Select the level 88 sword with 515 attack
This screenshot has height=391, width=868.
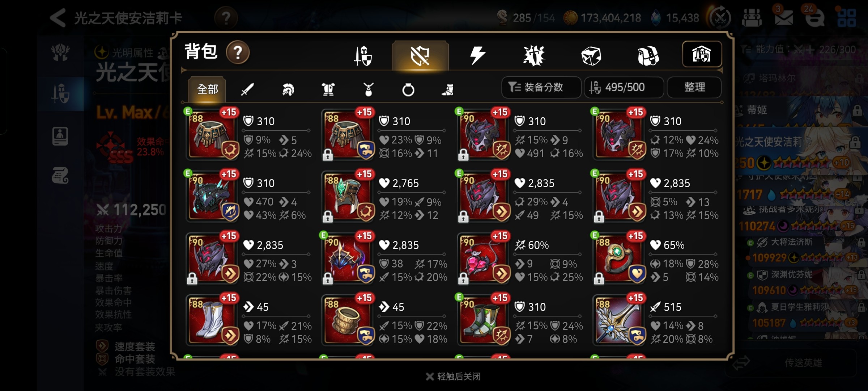point(619,320)
